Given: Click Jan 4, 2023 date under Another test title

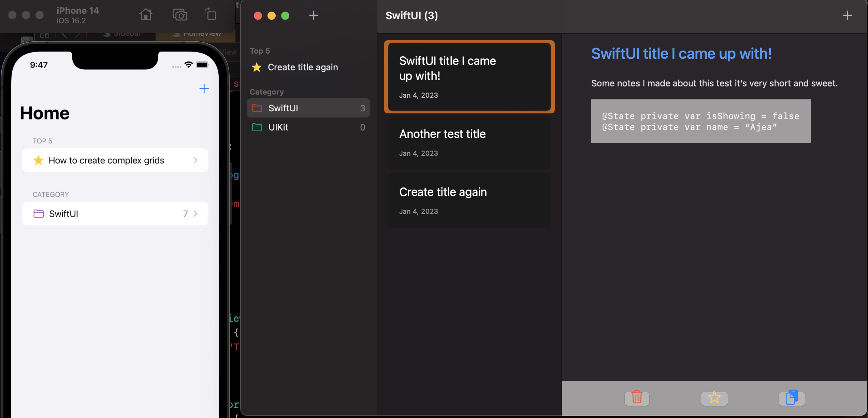Looking at the screenshot, I should pyautogui.click(x=419, y=153).
